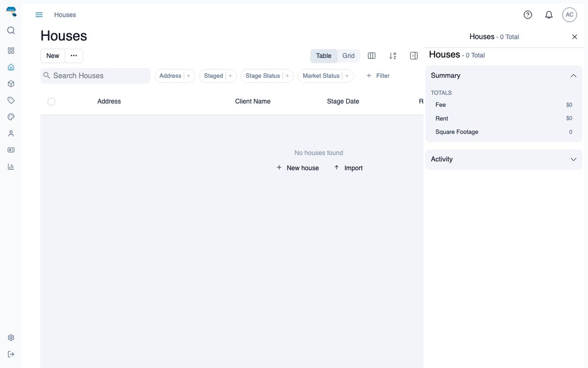This screenshot has width=588, height=368.
Task: Add a Filter
Action: pyautogui.click(x=378, y=76)
